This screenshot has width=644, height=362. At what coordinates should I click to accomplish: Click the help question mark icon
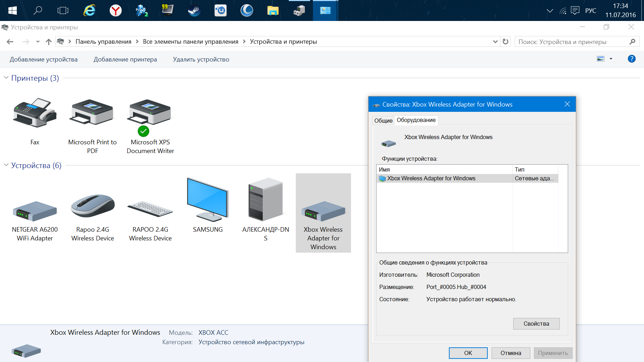coord(632,59)
